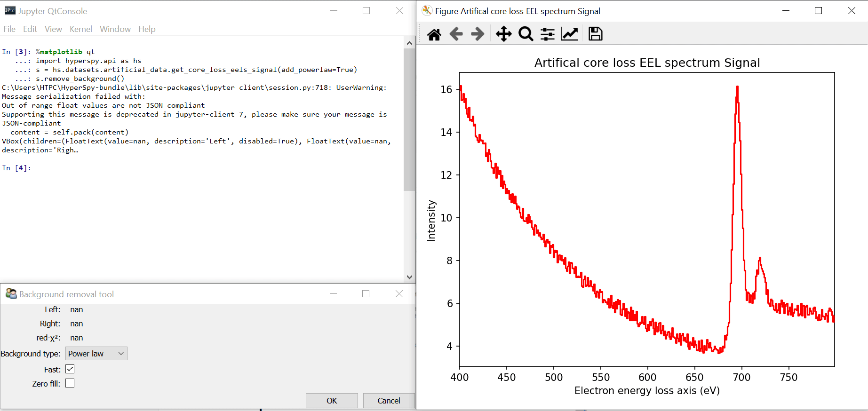
Task: Open the Window menu
Action: click(115, 29)
